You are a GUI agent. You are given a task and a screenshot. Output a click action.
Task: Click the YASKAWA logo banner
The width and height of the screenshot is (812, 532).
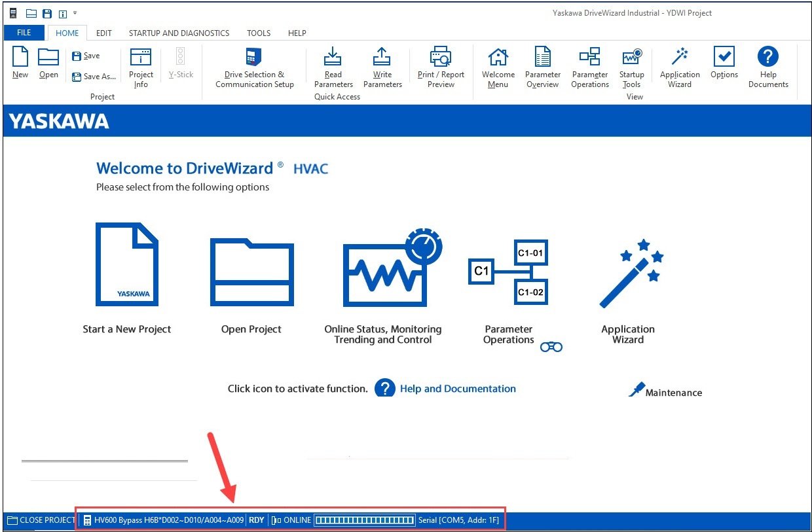(59, 121)
